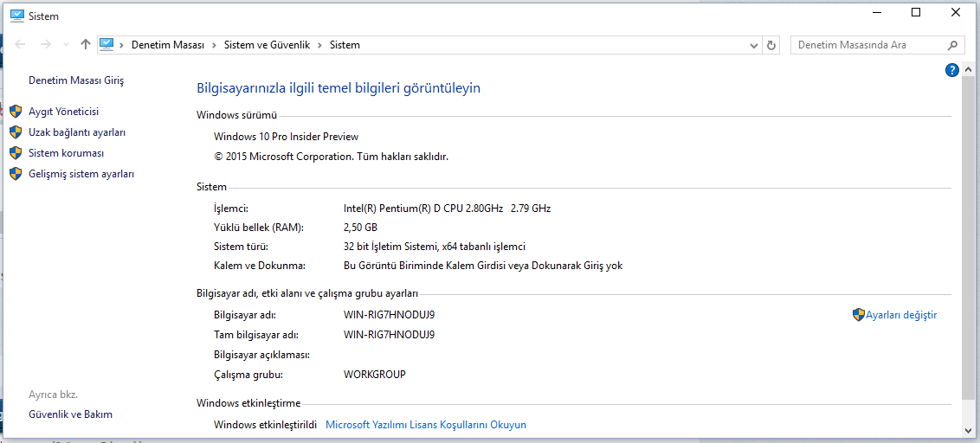Go up one level with Up arrow
This screenshot has height=443, width=980.
87,45
